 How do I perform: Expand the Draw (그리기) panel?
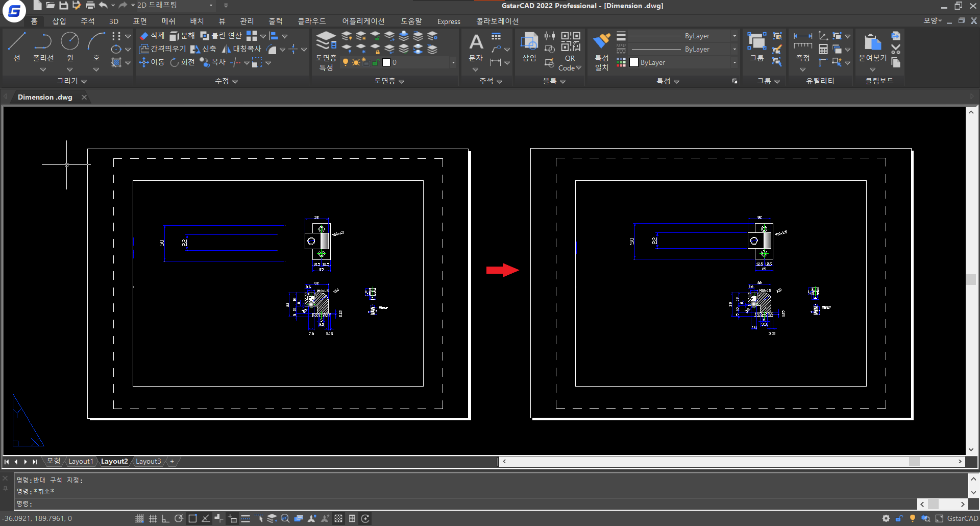(x=71, y=81)
